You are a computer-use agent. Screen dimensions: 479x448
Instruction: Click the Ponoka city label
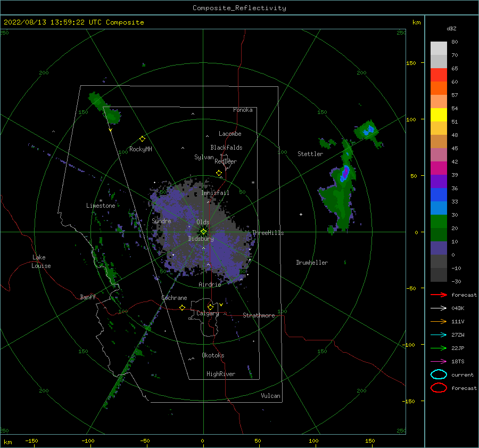click(243, 110)
